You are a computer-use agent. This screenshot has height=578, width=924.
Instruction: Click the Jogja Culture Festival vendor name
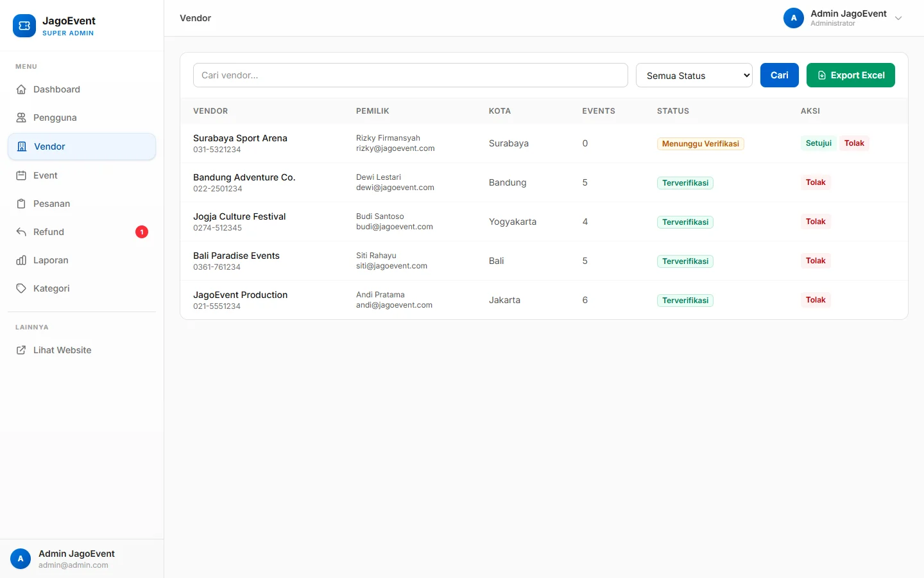[x=239, y=216]
